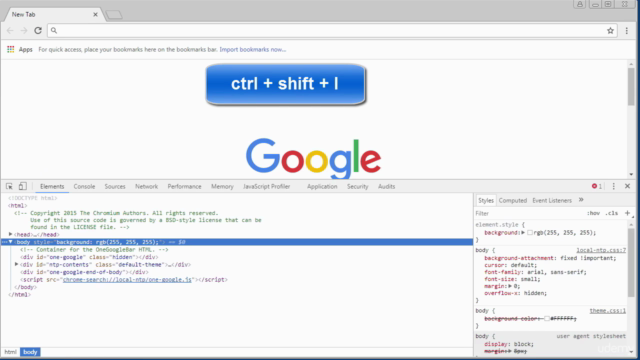Click the page vertical scrollbar thumb
This screenshot has width=640, height=360.
631,86
